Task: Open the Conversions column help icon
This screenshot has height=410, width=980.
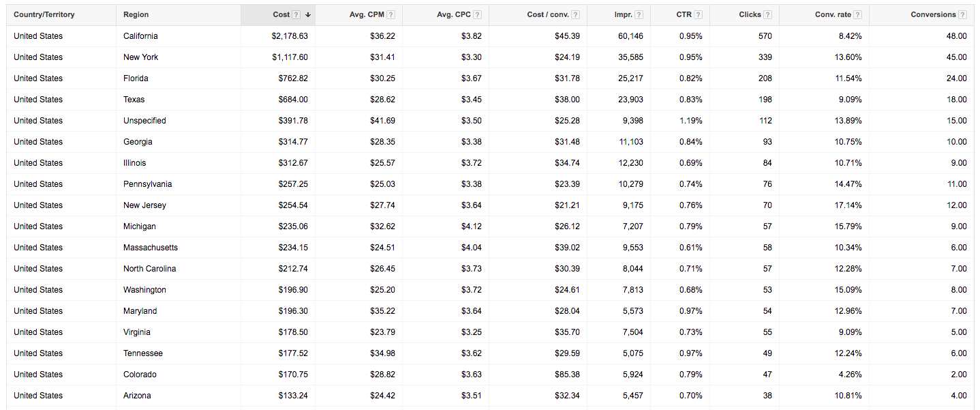Action: click(962, 14)
